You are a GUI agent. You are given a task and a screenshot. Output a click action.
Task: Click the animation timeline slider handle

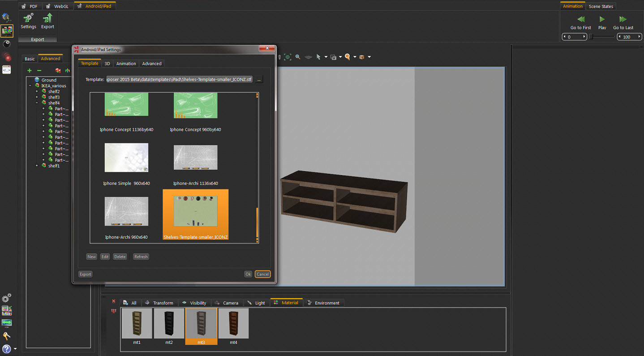(591, 37)
